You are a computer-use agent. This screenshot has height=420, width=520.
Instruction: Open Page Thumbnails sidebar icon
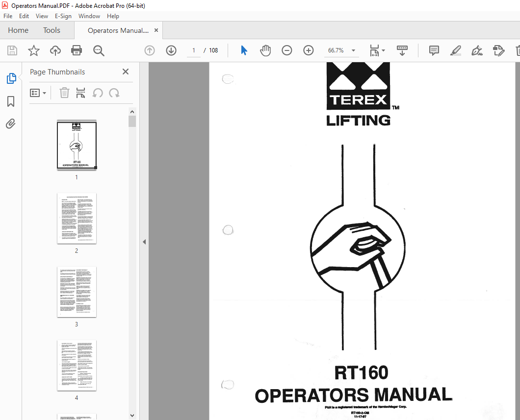point(11,78)
